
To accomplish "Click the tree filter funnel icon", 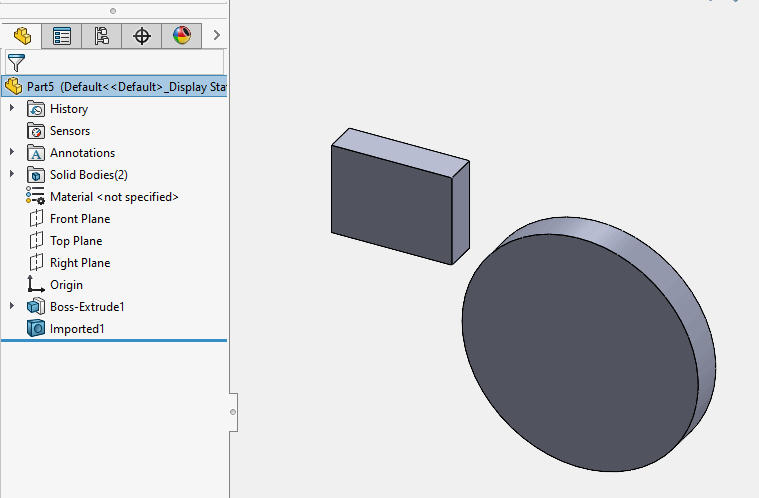I will tap(16, 62).
